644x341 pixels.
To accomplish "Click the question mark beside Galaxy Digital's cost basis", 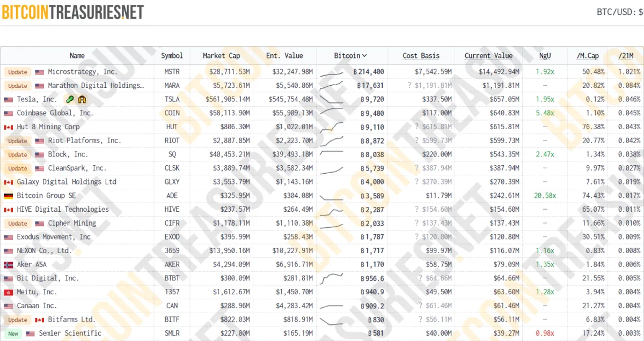I will click(x=416, y=182).
